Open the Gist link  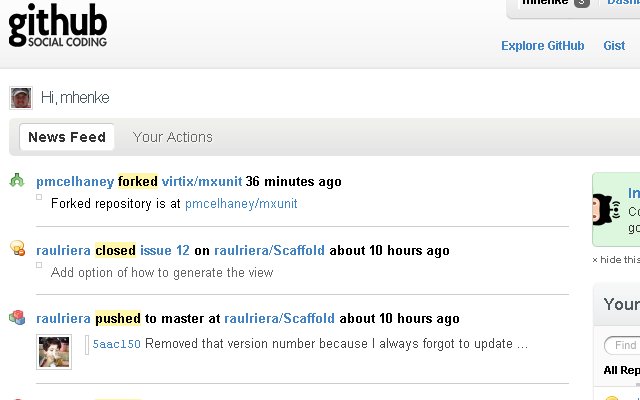point(614,46)
